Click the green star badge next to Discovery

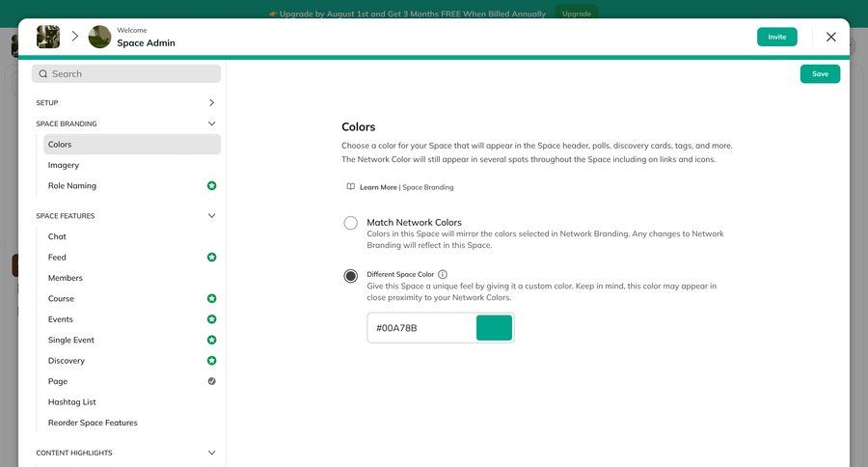click(211, 361)
